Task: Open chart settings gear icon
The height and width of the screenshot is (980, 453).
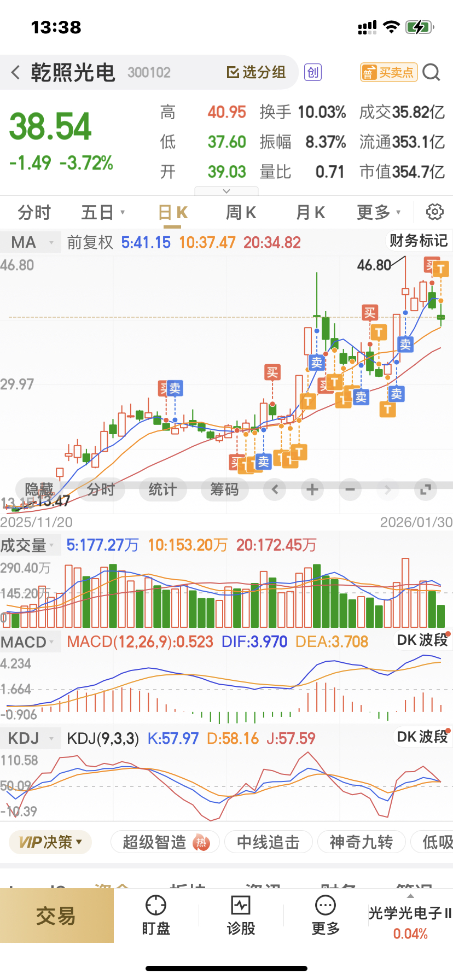Action: (x=435, y=212)
